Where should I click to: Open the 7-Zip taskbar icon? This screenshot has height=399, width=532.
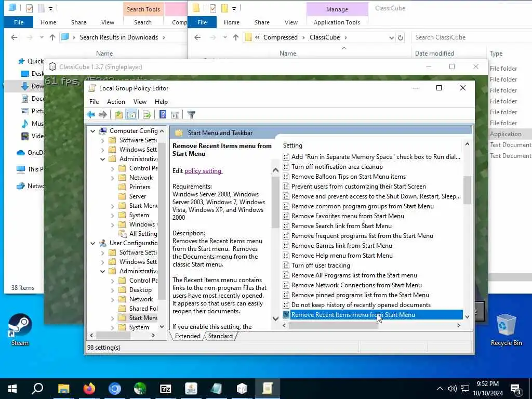point(165,389)
